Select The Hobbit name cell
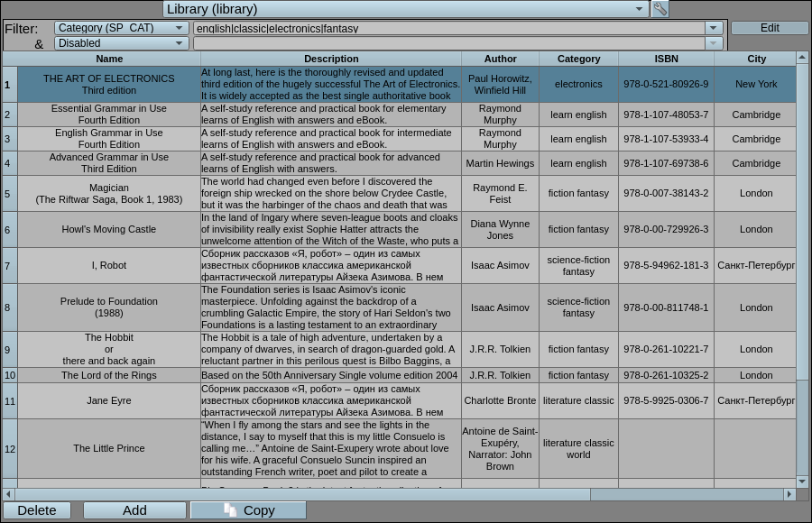 (x=109, y=349)
